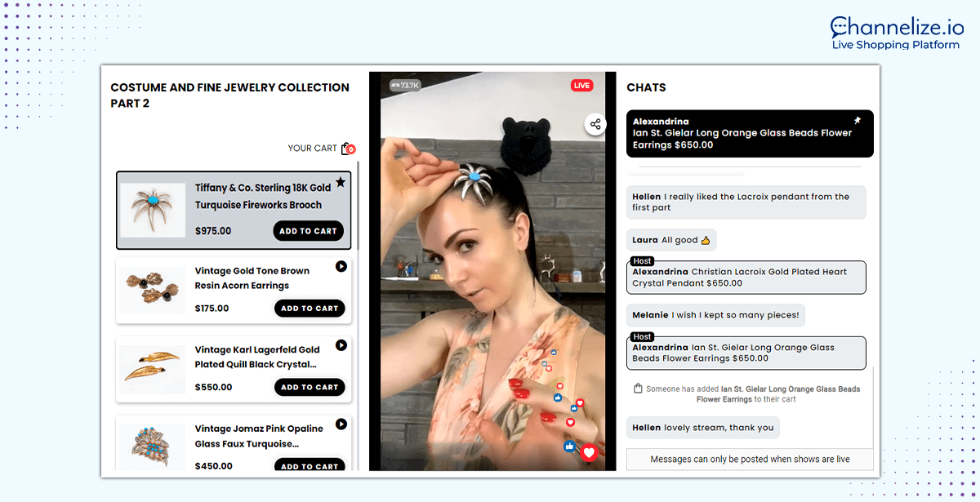Click Alexandrina's Christian Lacroix Pendant host message
Viewport: 980px width, 502px height.
click(746, 278)
